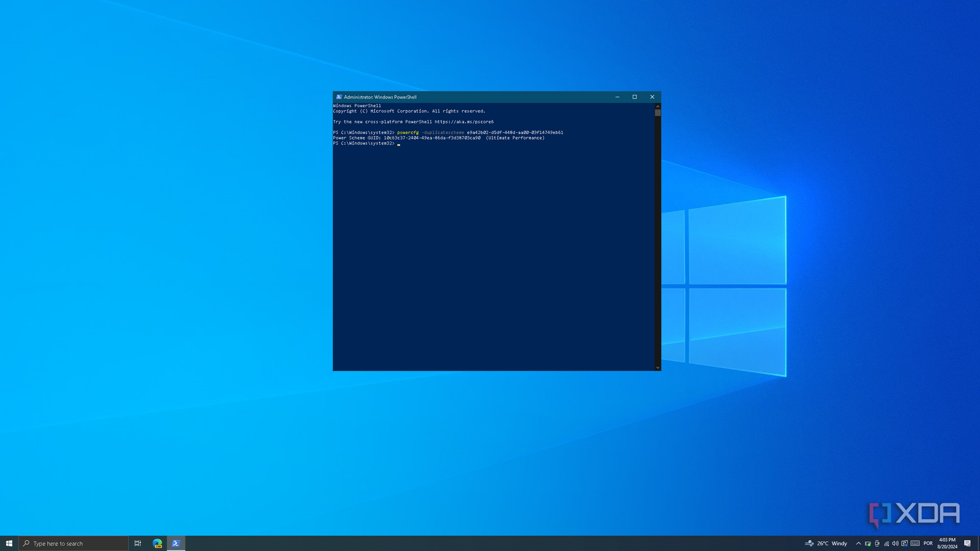Open the Action Center notification icon
This screenshot has width=980, height=551.
968,543
